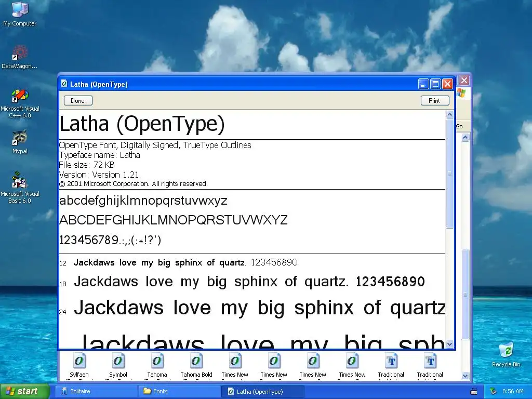532x399 pixels.
Task: Click the size 18 Jackdaws sample sentence
Action: (x=249, y=282)
